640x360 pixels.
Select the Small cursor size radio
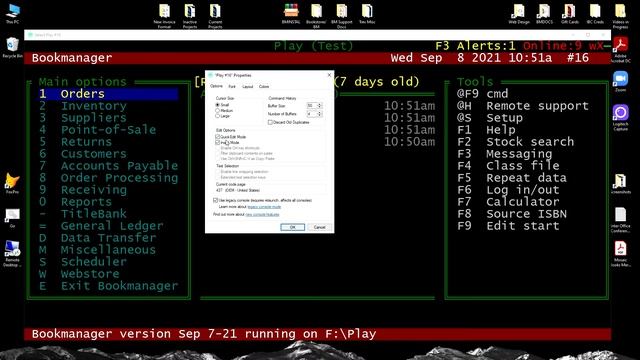218,105
